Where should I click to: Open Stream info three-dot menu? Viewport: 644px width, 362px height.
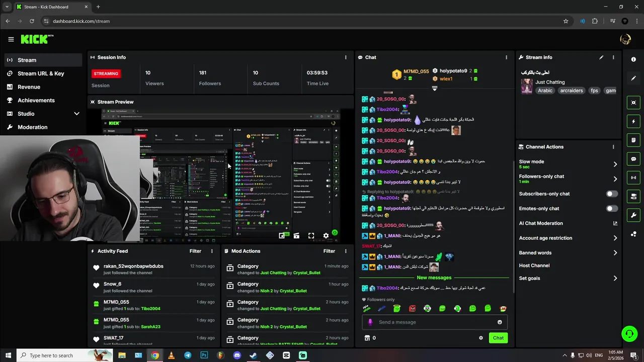tap(613, 57)
